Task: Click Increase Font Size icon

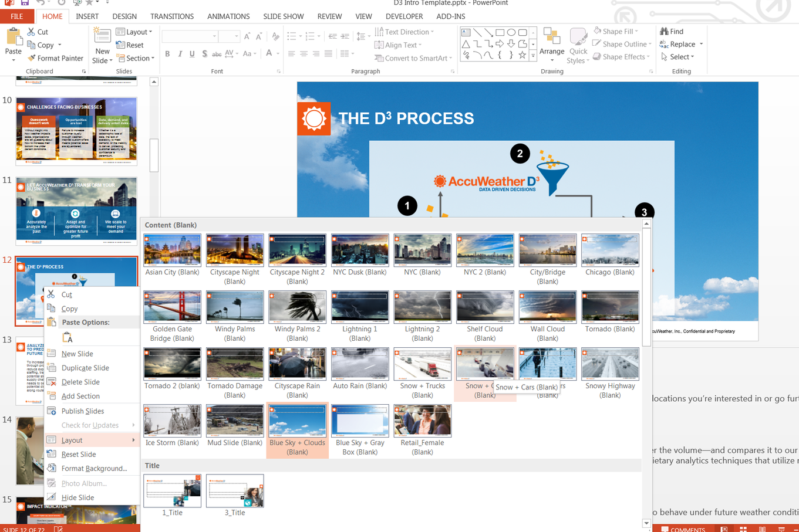Action: (247, 36)
